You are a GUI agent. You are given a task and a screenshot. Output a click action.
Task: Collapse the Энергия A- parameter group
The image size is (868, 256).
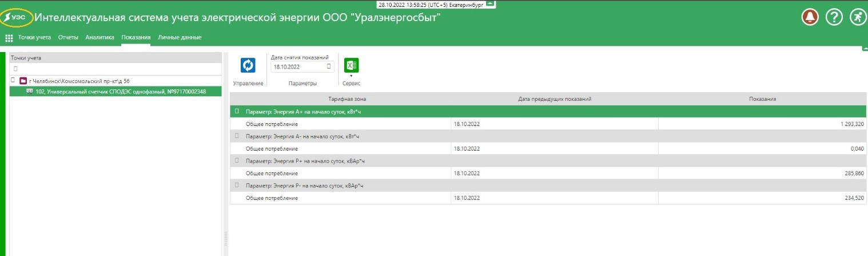[x=237, y=136]
